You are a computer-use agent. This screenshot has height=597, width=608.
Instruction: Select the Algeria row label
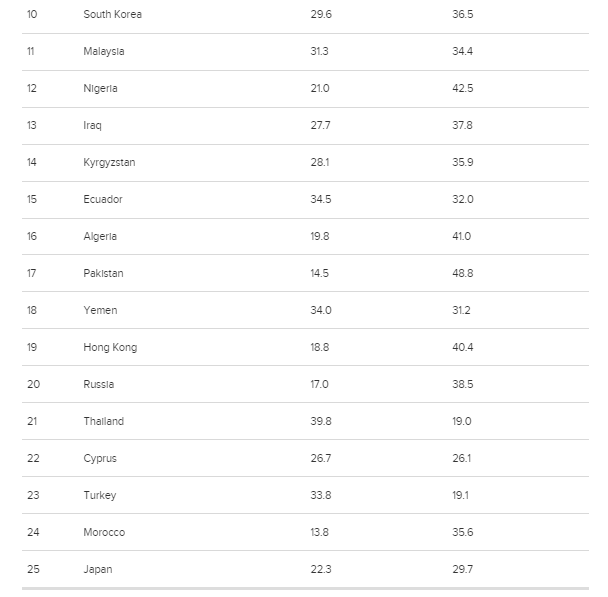tap(100, 236)
